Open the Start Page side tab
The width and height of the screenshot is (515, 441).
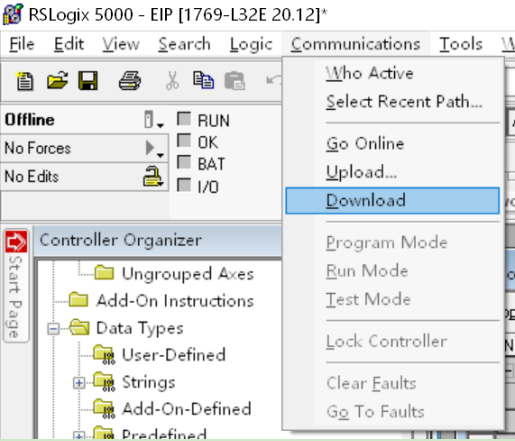point(16,286)
